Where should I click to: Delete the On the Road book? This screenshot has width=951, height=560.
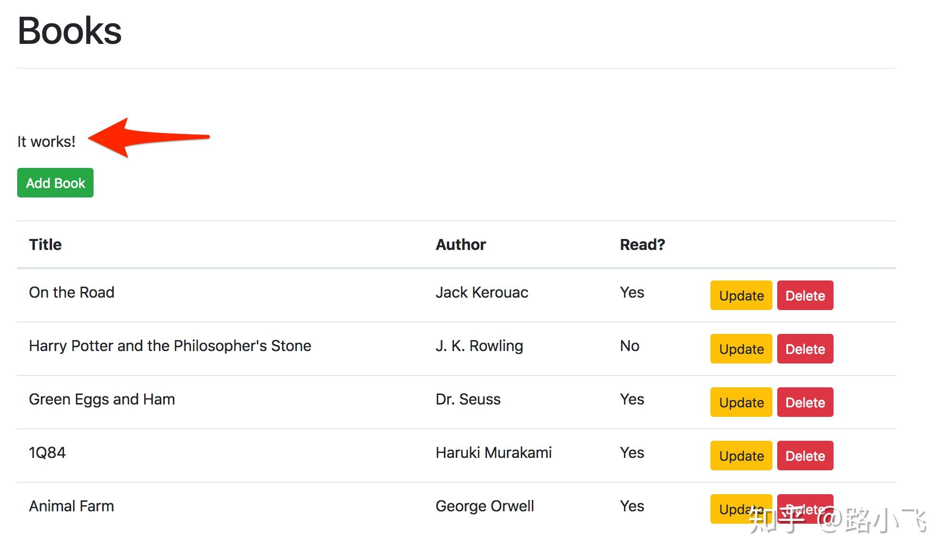pos(805,295)
